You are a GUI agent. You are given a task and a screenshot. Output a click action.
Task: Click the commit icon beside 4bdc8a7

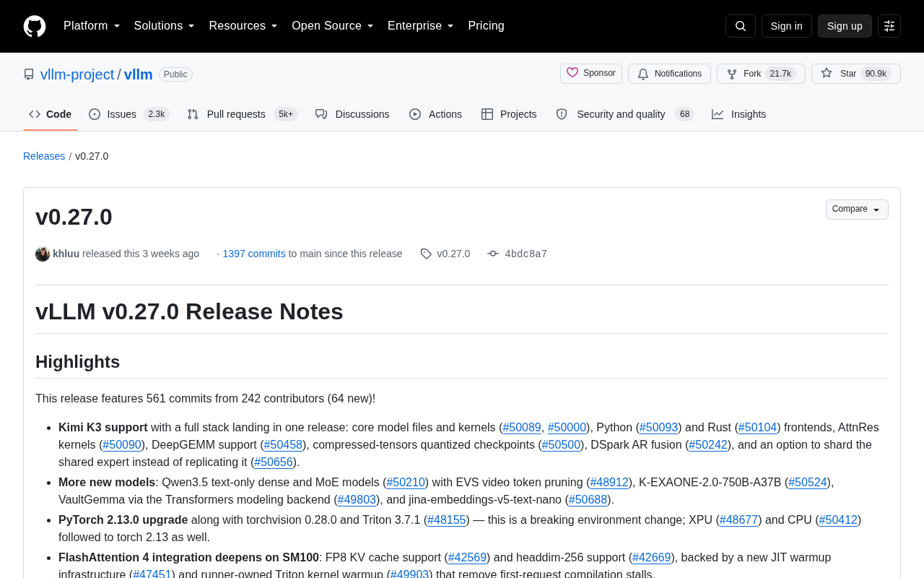pos(493,254)
